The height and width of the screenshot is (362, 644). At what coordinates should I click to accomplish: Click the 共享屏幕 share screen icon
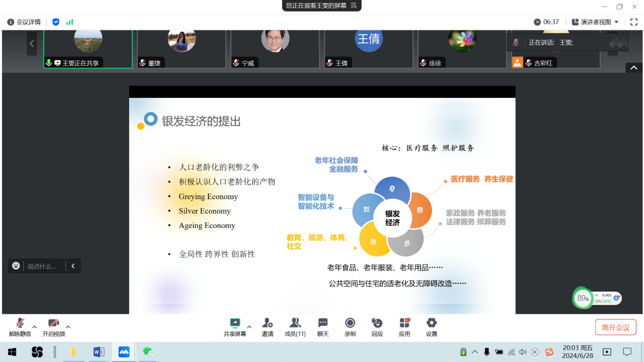pos(235,323)
